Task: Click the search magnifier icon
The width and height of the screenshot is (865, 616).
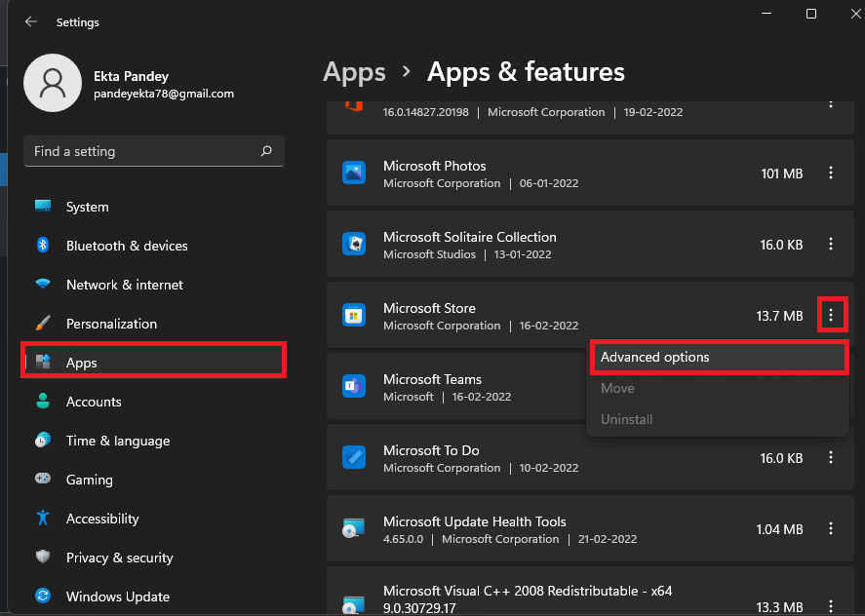Action: 266,151
